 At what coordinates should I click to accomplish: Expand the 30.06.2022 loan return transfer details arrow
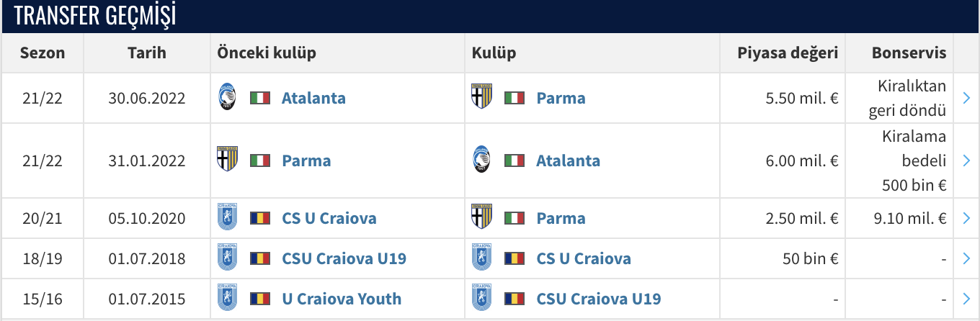point(966,97)
